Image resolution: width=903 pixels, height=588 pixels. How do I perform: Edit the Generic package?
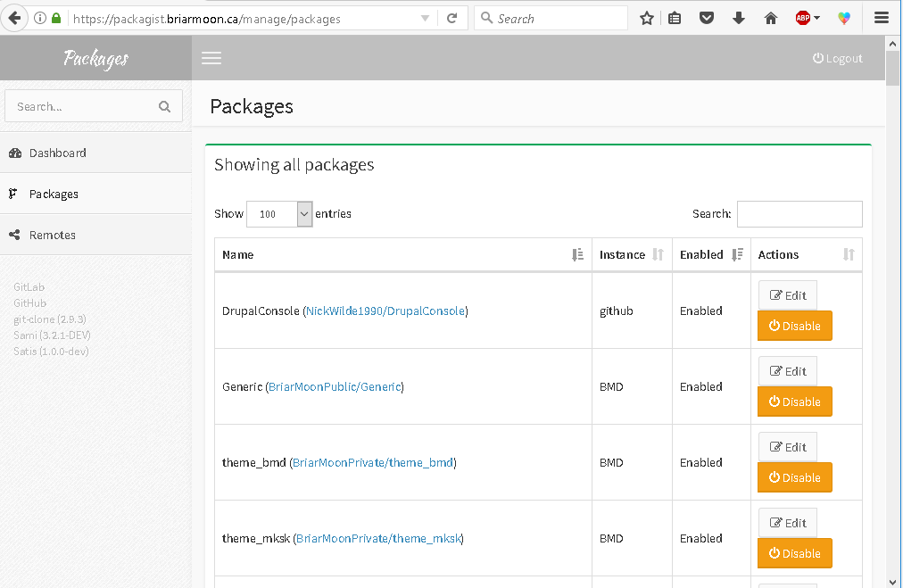click(x=788, y=371)
